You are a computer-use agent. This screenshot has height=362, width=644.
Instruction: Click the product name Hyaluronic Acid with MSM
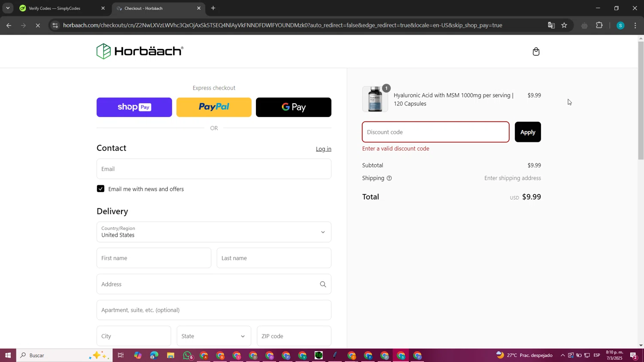453,100
